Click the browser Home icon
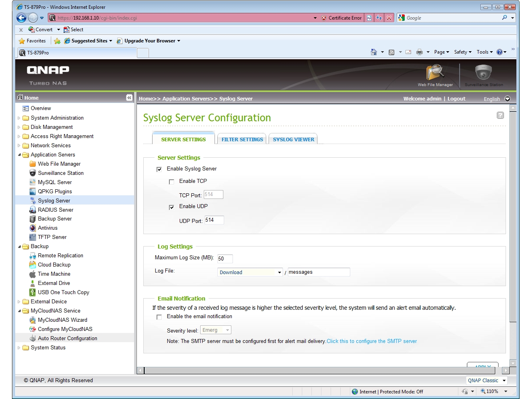Viewport: 532px width, 399px height. pos(374,52)
